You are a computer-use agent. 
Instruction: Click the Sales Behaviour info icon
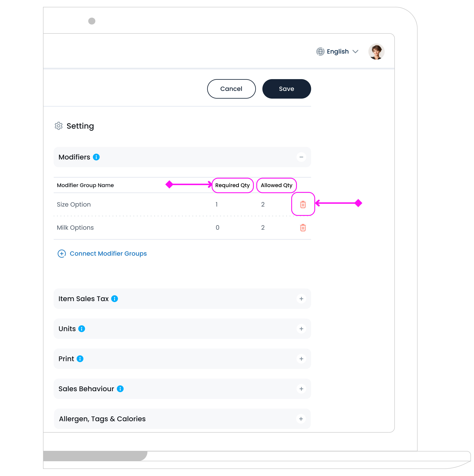(120, 389)
